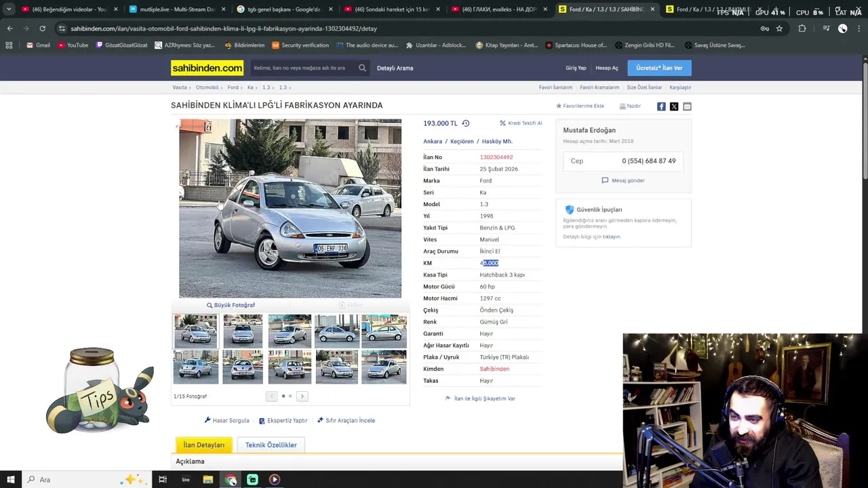Open the tab search dropdown arrow
The height and width of the screenshot is (488, 868).
tap(9, 9)
